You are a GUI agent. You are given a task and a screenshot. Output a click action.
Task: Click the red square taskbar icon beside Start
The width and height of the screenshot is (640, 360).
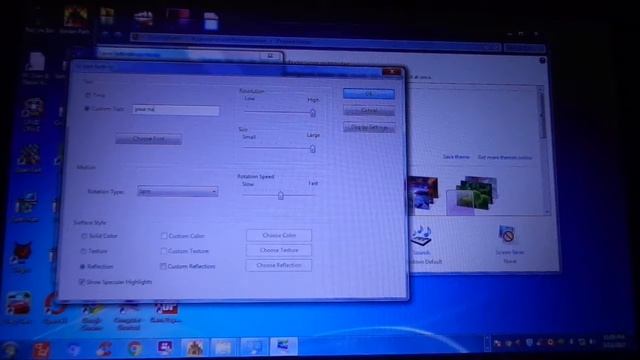[x=41, y=349]
